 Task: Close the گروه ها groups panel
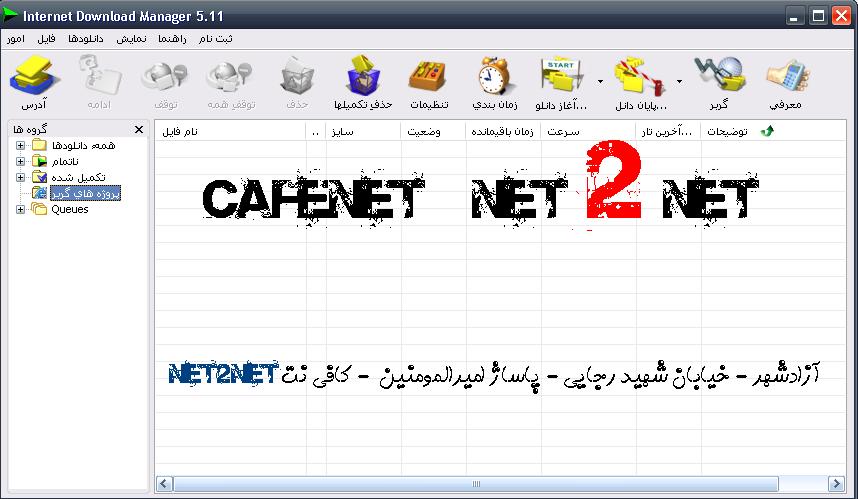coord(139,130)
